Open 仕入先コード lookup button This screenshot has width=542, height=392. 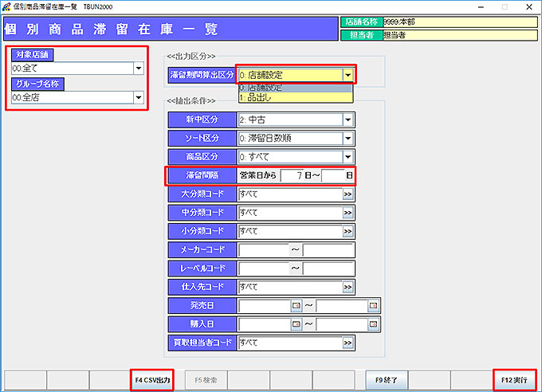(x=348, y=288)
